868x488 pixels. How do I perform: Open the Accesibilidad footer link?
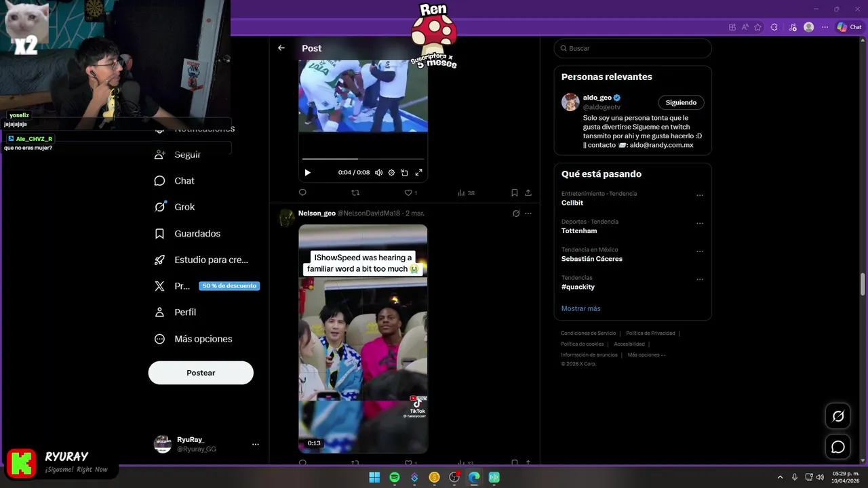point(629,344)
